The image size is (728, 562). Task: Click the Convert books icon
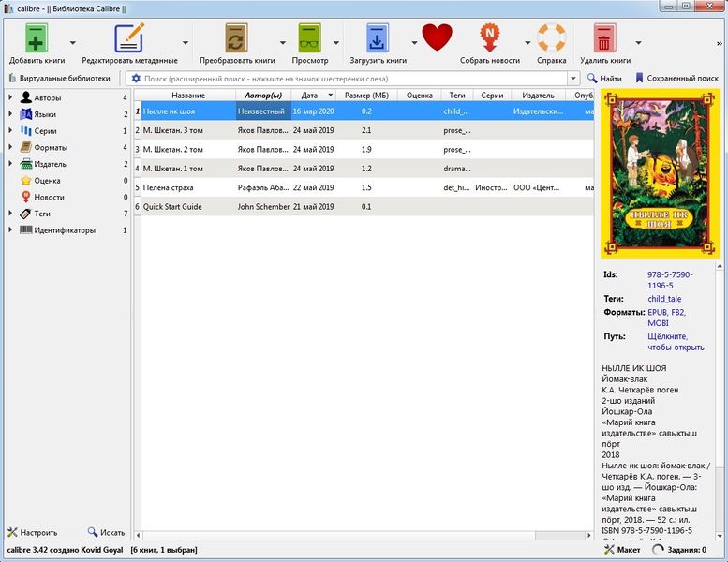[236, 38]
